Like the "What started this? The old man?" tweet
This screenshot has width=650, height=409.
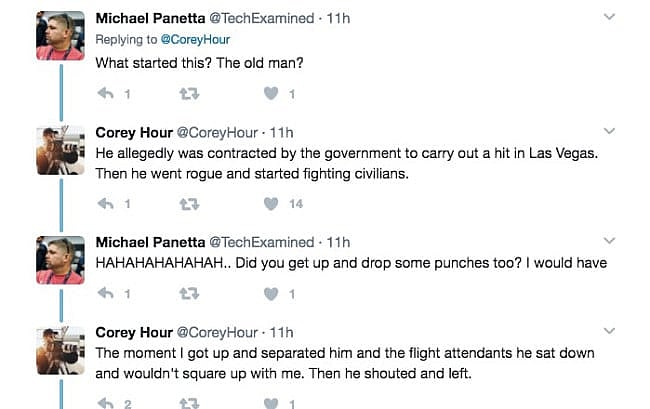coord(270,95)
